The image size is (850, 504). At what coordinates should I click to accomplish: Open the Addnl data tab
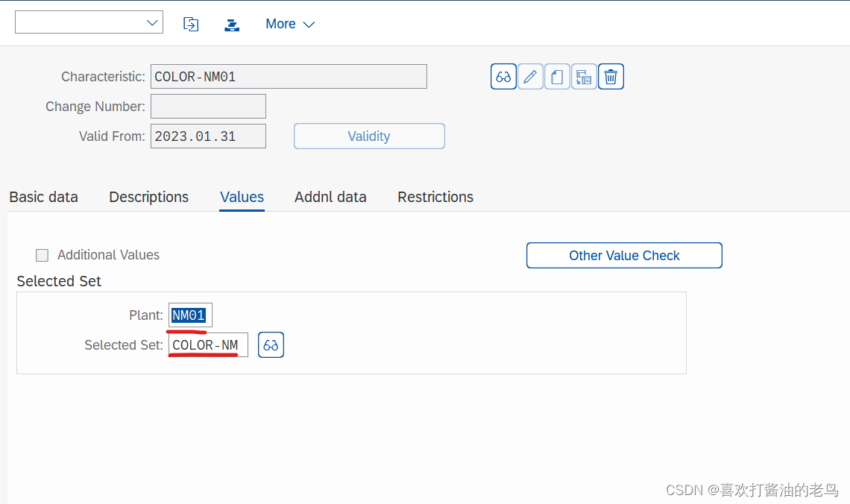[330, 197]
